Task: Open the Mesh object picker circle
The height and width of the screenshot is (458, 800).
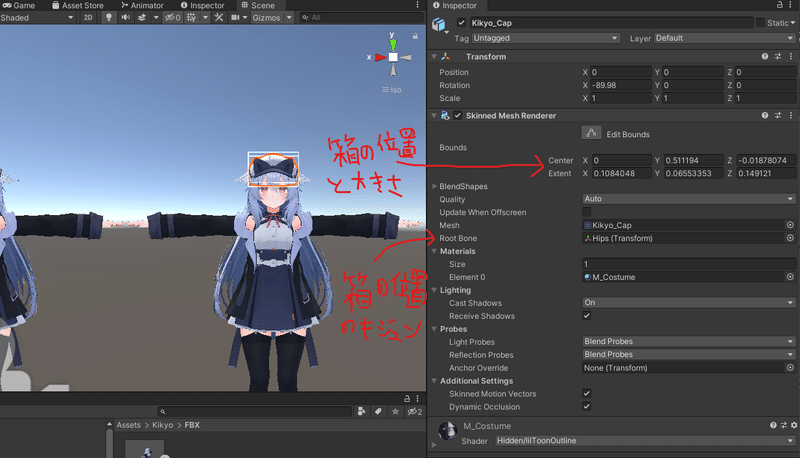Action: [x=790, y=225]
